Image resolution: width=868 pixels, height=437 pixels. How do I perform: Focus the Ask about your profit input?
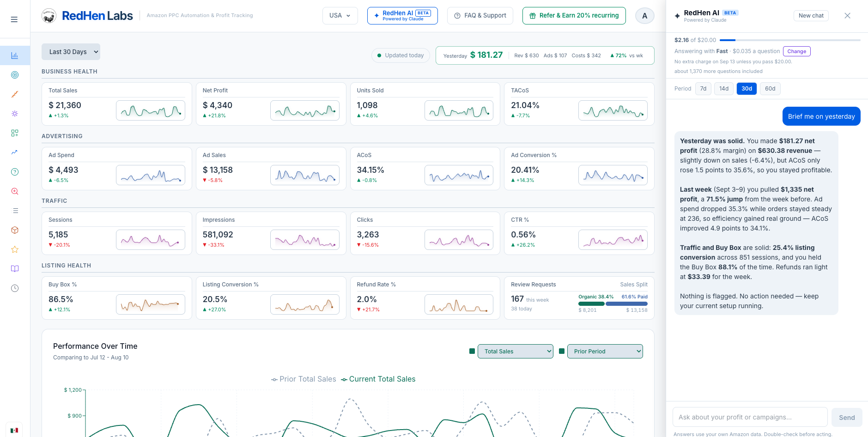[x=750, y=417]
